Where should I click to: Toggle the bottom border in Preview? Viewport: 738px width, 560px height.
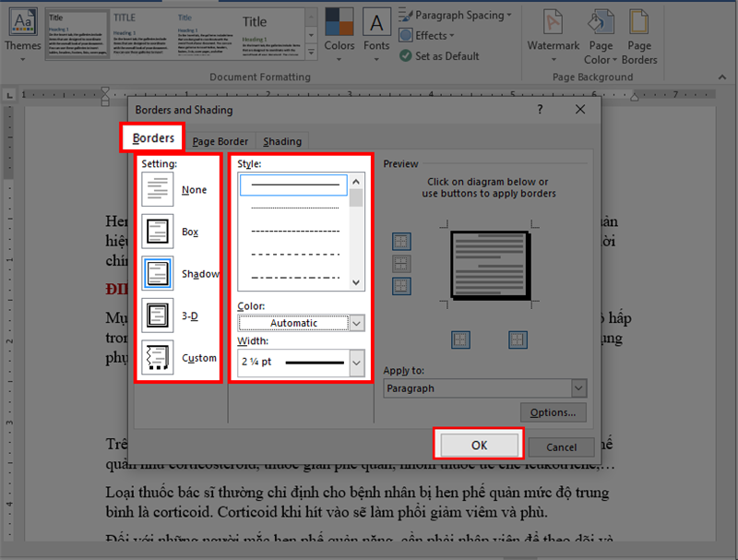(x=401, y=286)
